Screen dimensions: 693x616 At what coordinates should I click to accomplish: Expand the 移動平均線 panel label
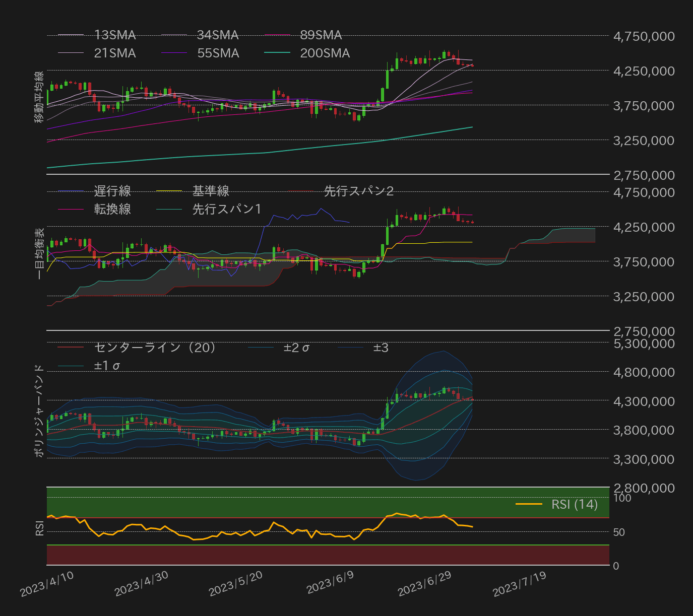[39, 98]
